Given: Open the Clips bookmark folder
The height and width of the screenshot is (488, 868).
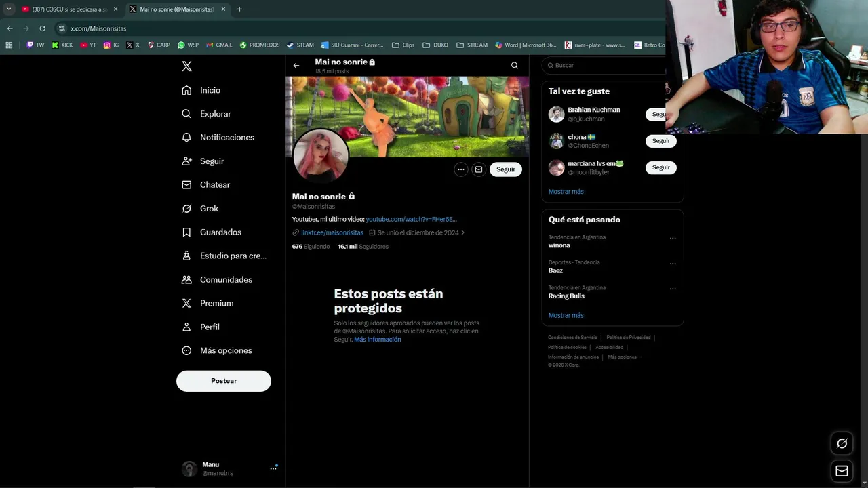Looking at the screenshot, I should click(x=403, y=45).
